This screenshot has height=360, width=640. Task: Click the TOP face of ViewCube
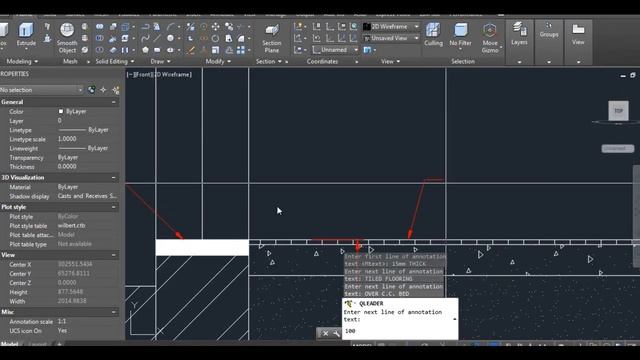pos(618,111)
